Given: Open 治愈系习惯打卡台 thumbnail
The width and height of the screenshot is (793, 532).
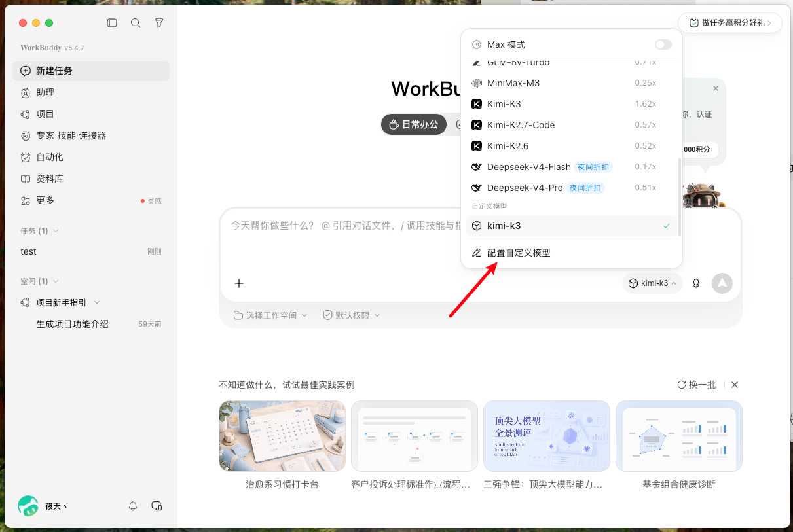Looking at the screenshot, I should pyautogui.click(x=282, y=436).
